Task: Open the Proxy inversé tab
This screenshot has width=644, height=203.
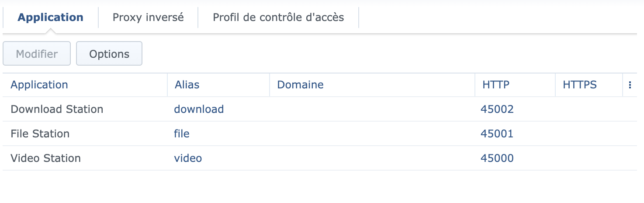Action: click(x=148, y=17)
